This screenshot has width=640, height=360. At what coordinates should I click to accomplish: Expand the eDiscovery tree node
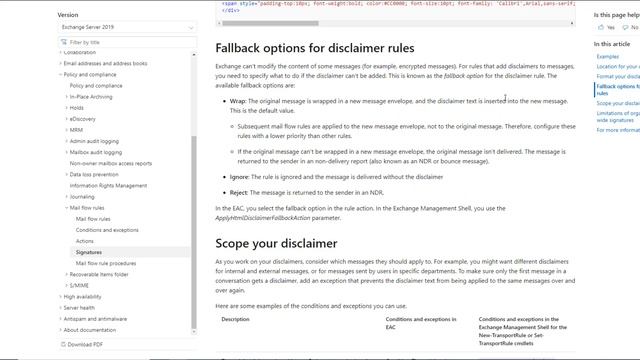click(67, 119)
